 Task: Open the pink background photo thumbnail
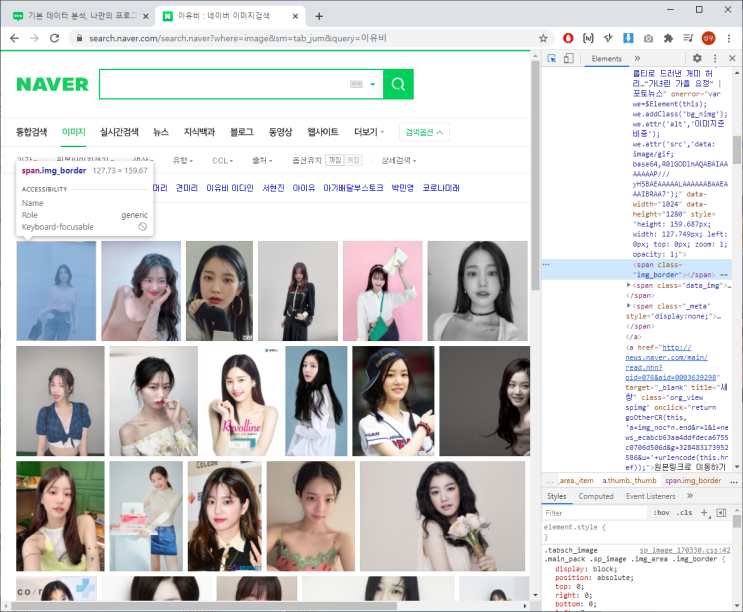point(382,291)
